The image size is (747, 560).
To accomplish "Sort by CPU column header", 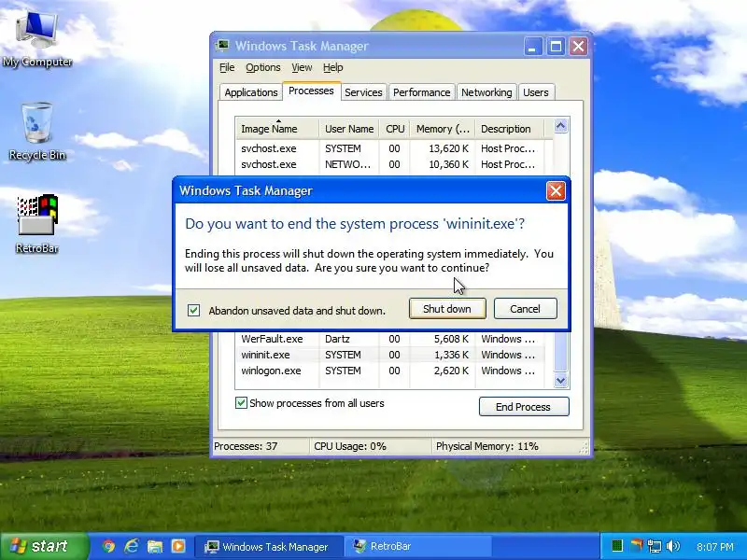I will 395,129.
